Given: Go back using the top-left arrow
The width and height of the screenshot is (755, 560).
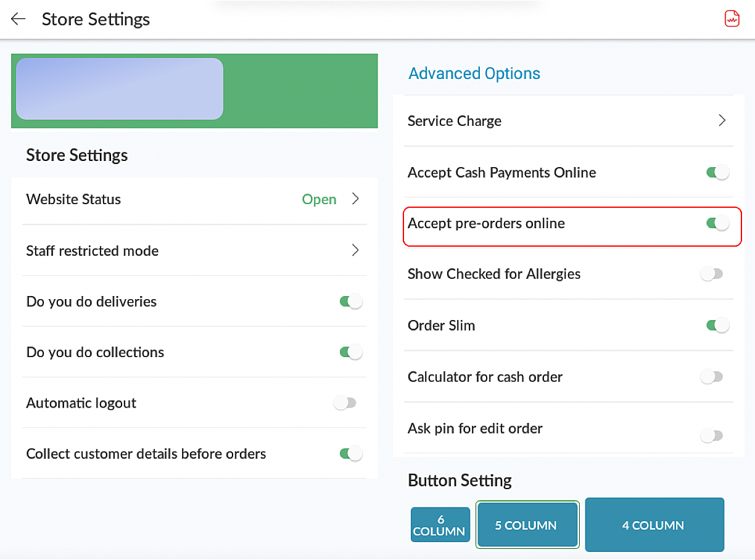Looking at the screenshot, I should 19,19.
